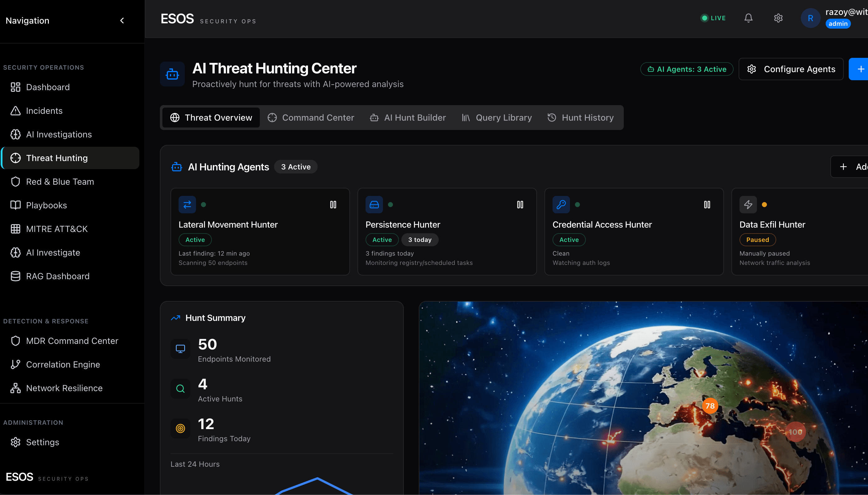
Task: Pause the Lateral Movement Hunter agent
Action: coord(333,205)
